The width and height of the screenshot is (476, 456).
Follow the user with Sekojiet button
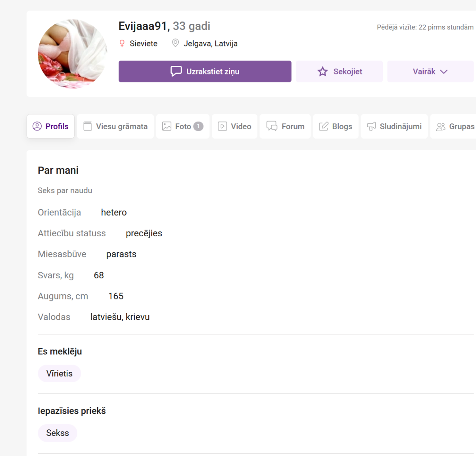tap(339, 71)
